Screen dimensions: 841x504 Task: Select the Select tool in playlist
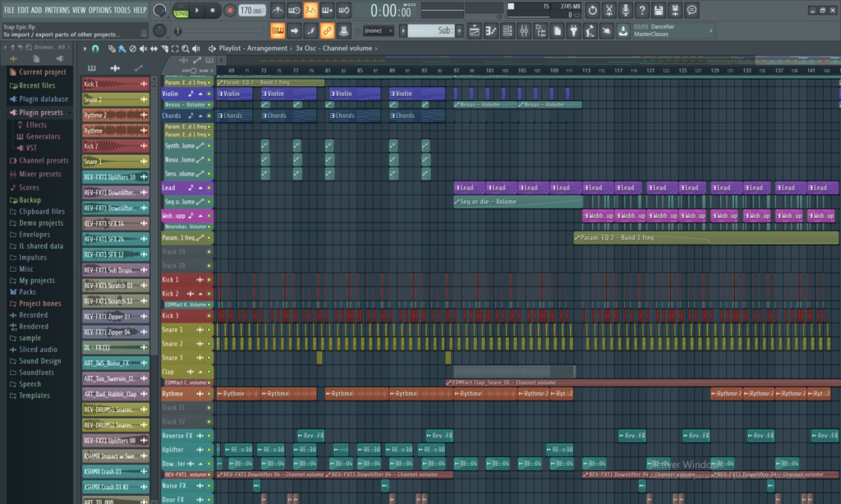click(175, 48)
